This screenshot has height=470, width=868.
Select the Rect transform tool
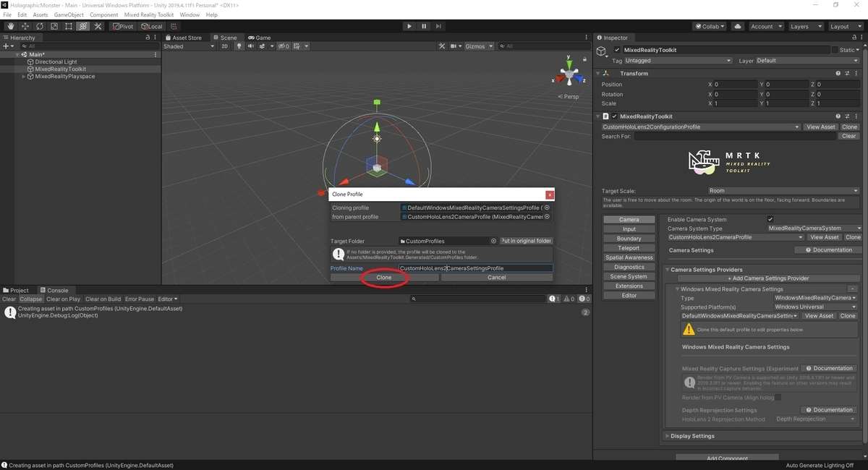pyautogui.click(x=69, y=26)
